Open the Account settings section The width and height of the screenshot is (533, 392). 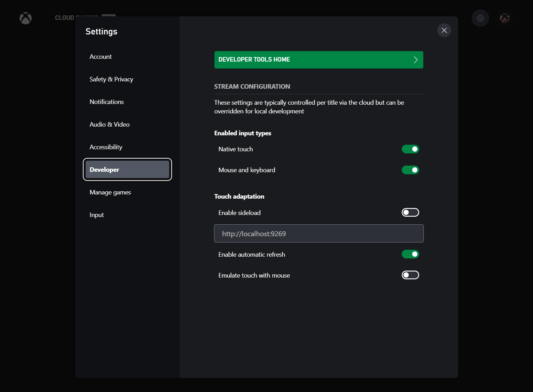(101, 56)
